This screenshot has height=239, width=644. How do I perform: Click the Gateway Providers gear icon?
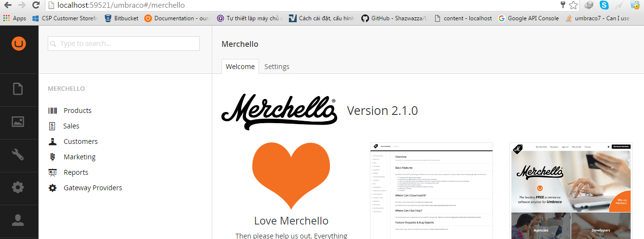[53, 188]
